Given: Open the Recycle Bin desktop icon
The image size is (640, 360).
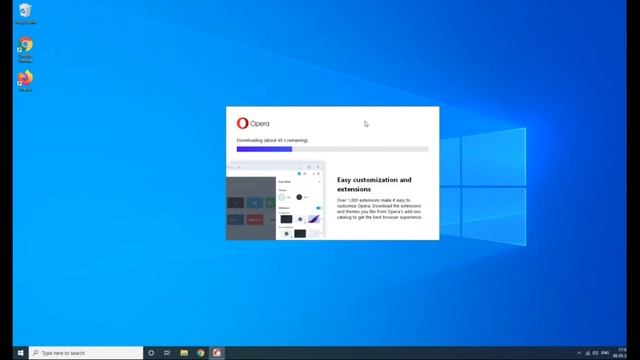Looking at the screenshot, I should coord(25,14).
